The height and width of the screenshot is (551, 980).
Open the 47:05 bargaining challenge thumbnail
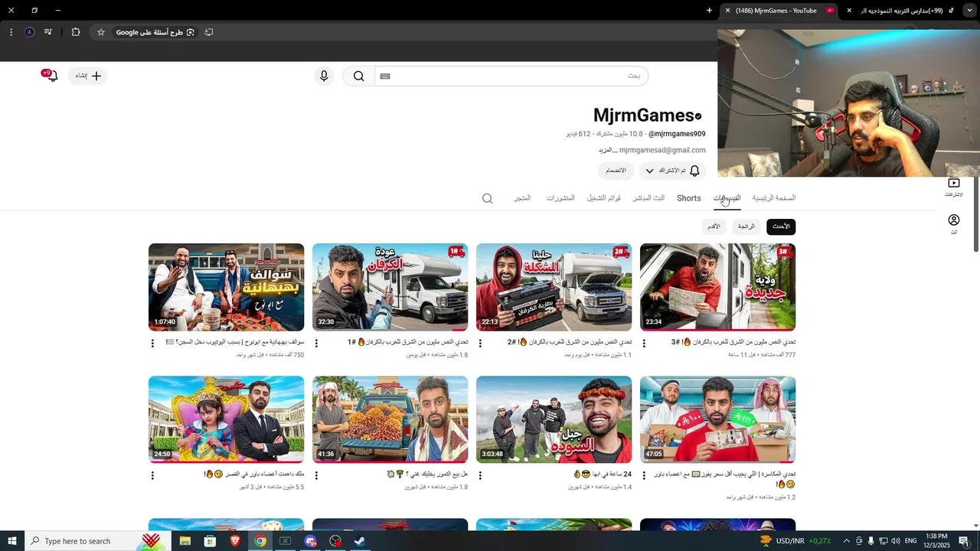click(x=717, y=419)
